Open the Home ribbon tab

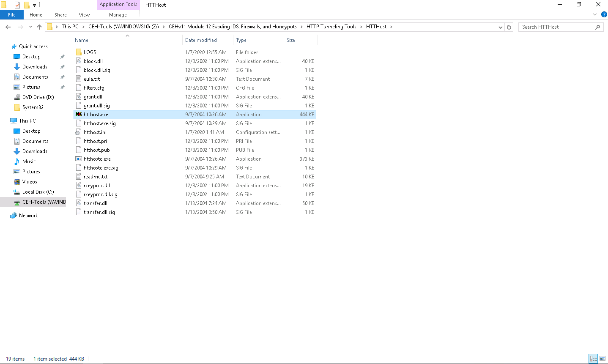pyautogui.click(x=36, y=15)
